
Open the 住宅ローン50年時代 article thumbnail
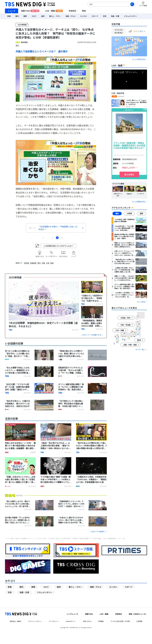(x=20, y=432)
